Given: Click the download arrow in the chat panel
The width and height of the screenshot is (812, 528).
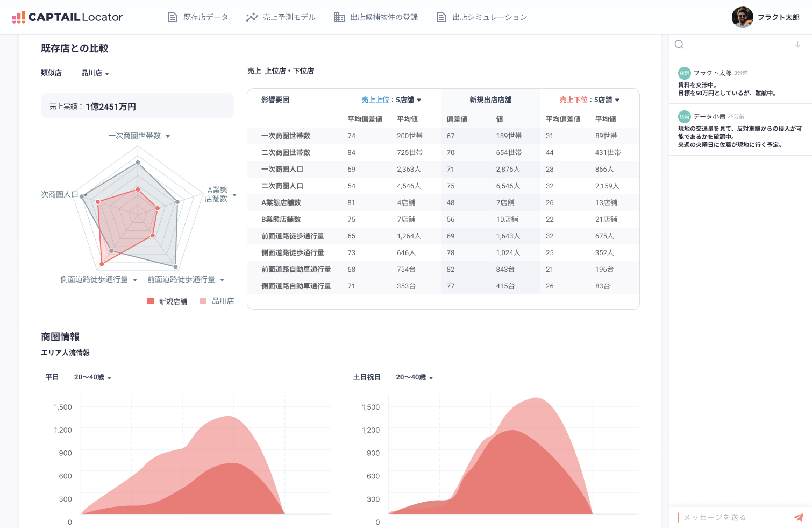Looking at the screenshot, I should [798, 45].
